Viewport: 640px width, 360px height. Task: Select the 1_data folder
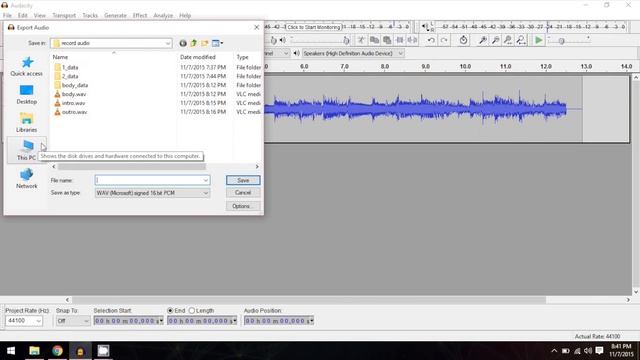[70, 67]
